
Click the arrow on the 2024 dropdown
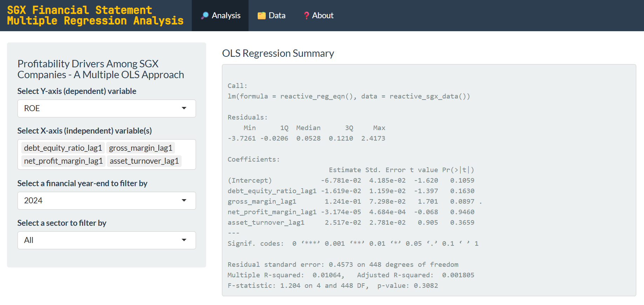click(184, 201)
